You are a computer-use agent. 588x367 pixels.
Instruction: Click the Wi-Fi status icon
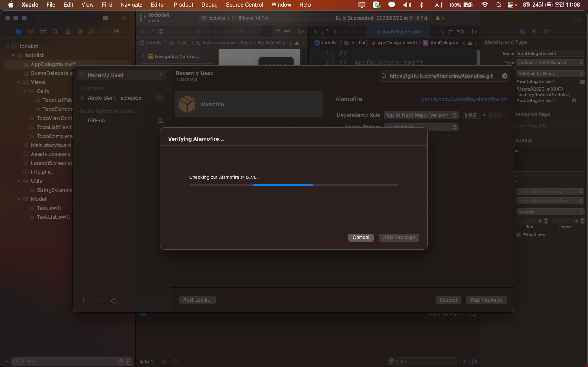tap(485, 5)
